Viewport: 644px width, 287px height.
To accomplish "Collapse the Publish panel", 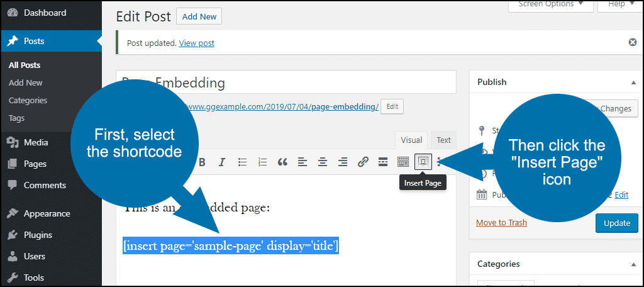I will click(x=633, y=82).
